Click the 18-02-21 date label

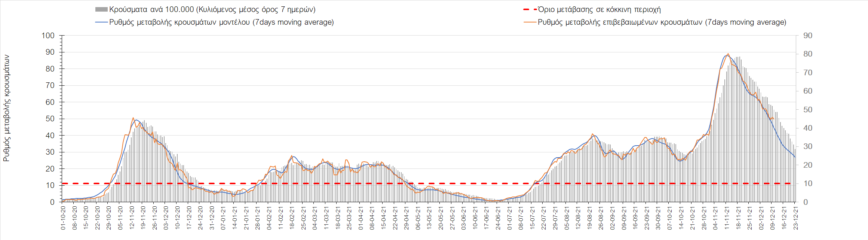click(292, 218)
